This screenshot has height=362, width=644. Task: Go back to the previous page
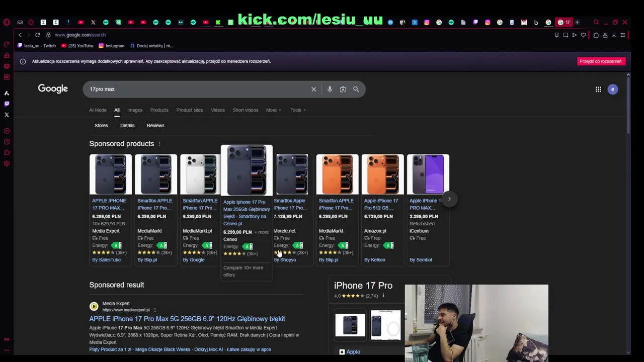(20, 35)
